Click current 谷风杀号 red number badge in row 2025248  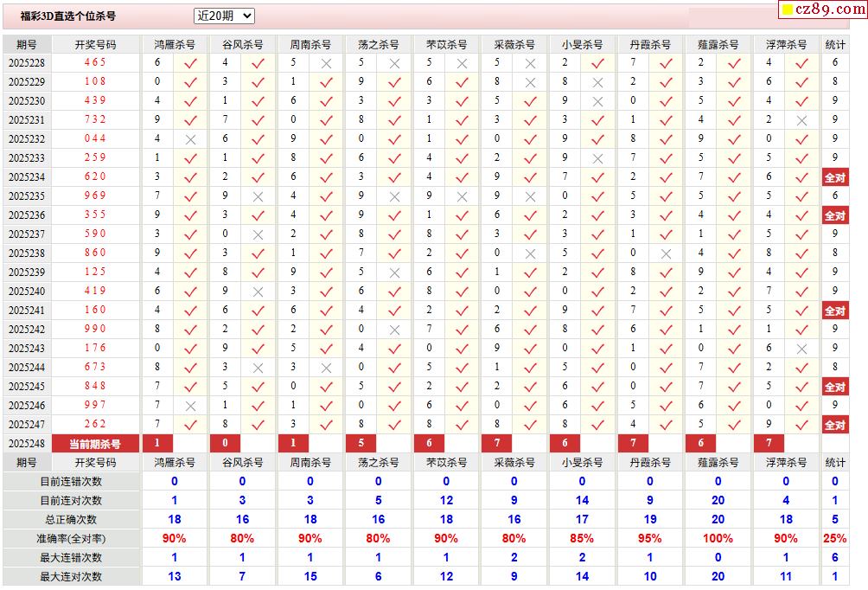click(x=226, y=443)
